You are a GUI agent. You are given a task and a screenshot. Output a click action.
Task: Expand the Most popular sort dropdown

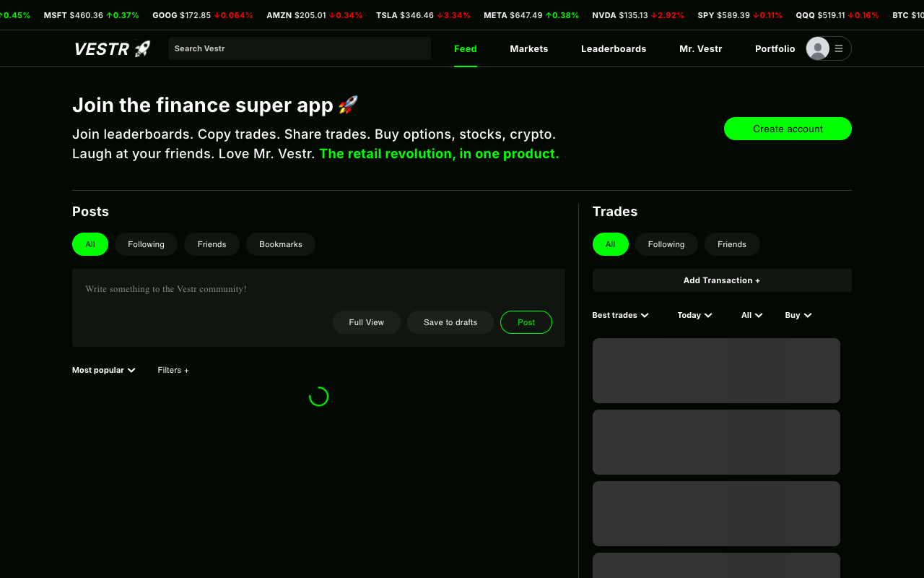point(104,370)
